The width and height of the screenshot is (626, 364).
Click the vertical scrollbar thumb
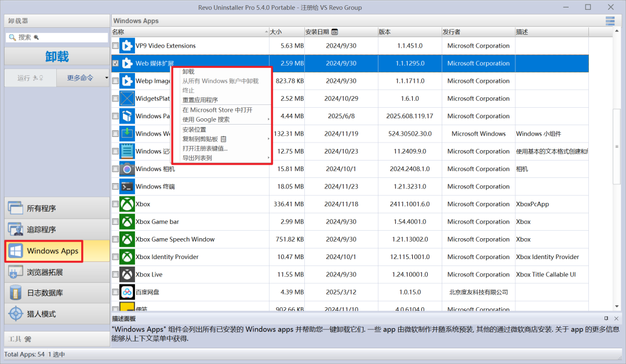pos(617,147)
